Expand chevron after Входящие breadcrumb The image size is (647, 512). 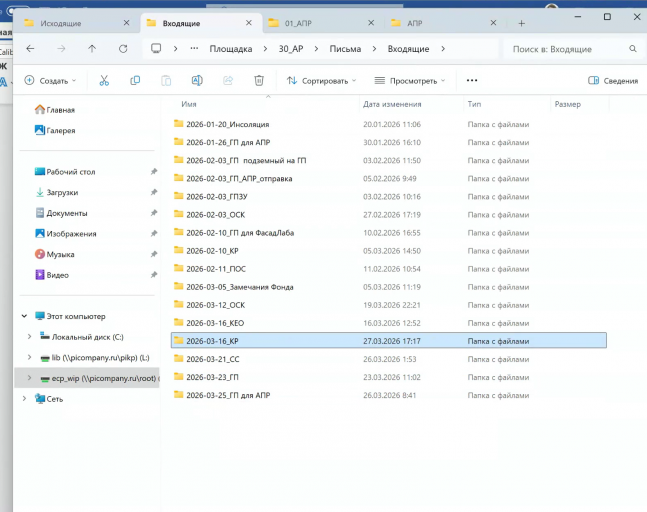click(x=443, y=49)
